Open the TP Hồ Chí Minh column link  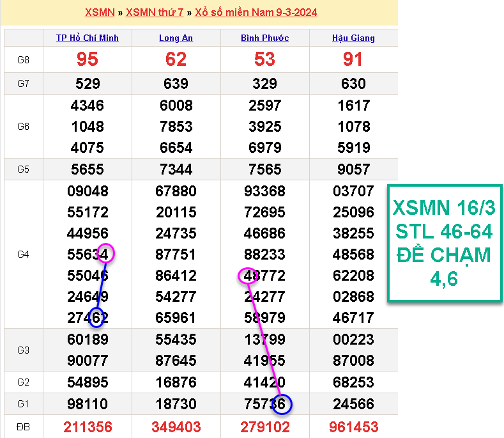88,38
